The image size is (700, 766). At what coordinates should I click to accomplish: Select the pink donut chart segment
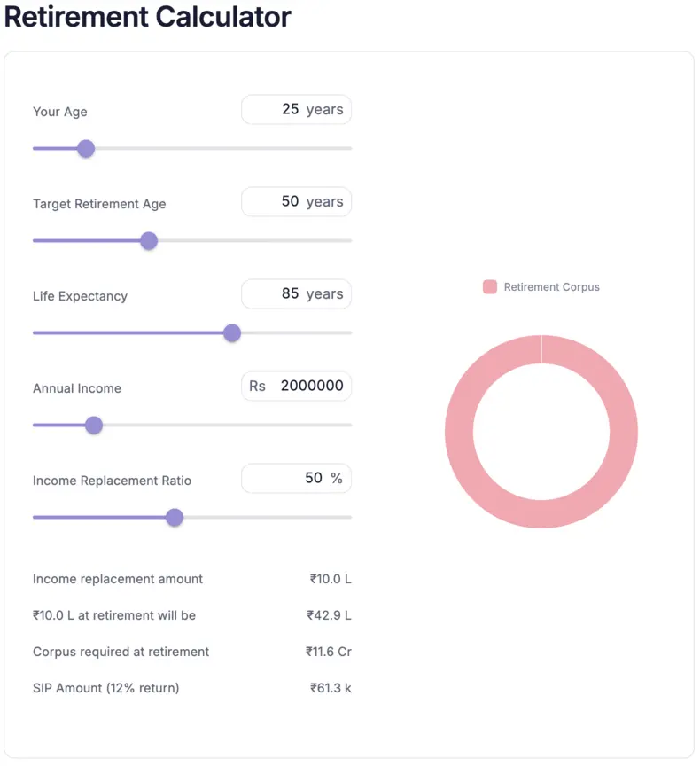click(x=542, y=348)
